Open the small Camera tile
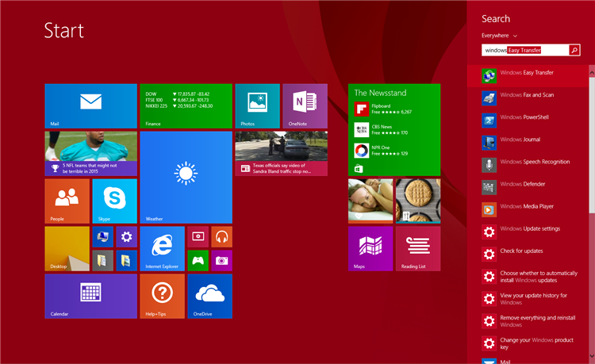The width and height of the screenshot is (595, 364). click(221, 260)
